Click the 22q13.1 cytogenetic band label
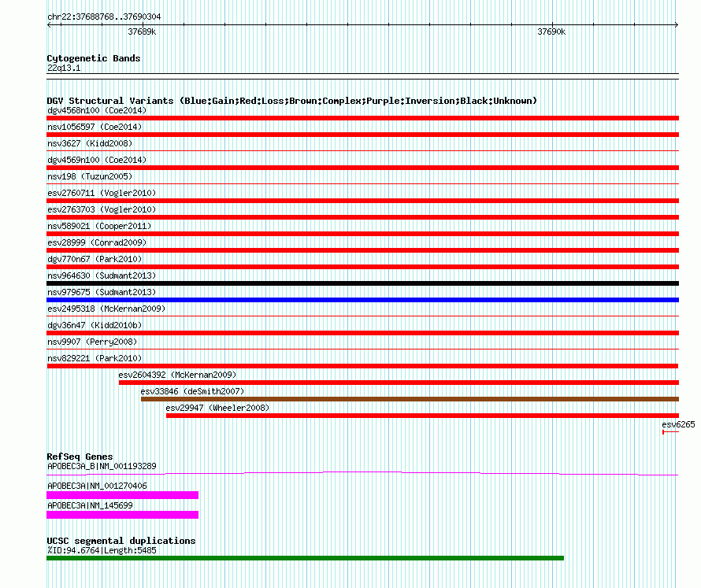 point(64,68)
